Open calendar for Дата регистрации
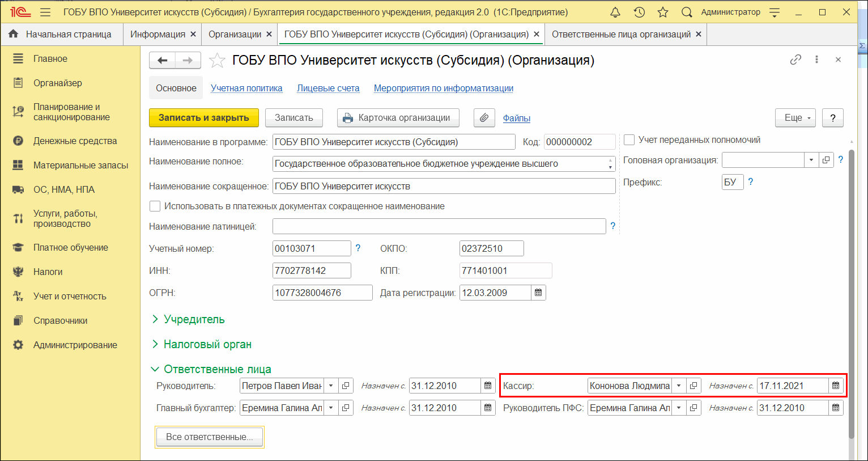The height and width of the screenshot is (461, 868). pyautogui.click(x=538, y=293)
